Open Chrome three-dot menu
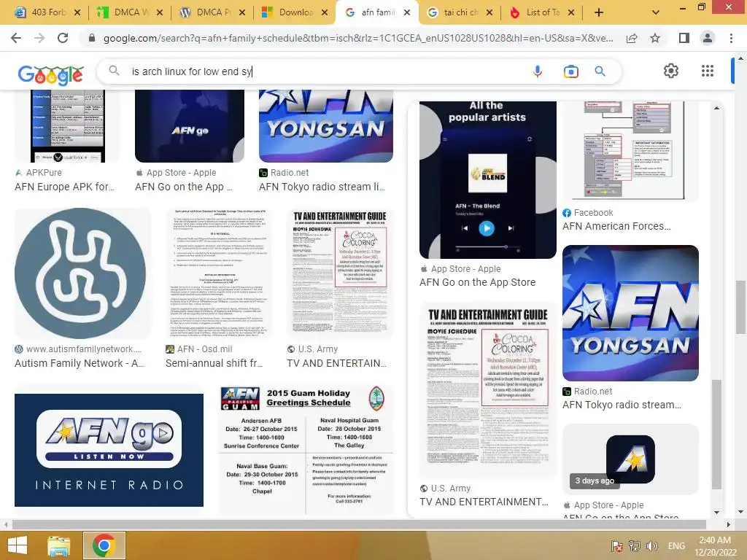Screen dimensions: 747x560 731,38
